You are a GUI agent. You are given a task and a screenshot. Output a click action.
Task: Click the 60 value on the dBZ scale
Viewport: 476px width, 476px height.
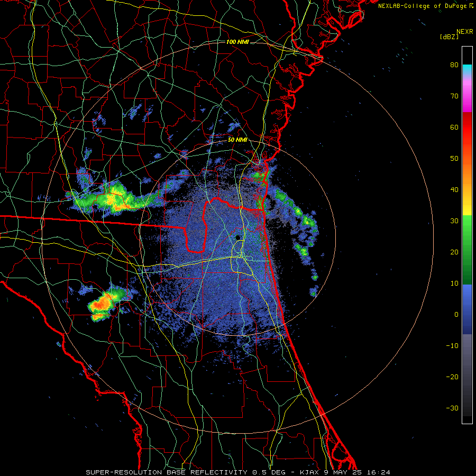tap(454, 127)
